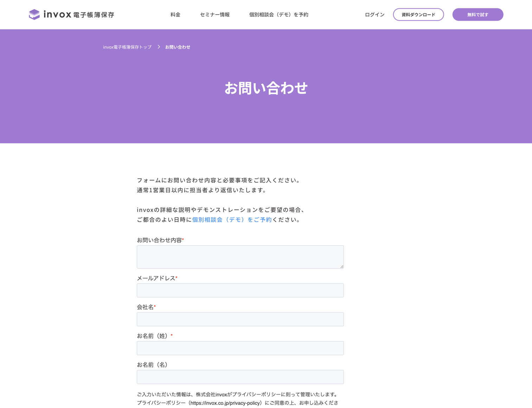Open 個別相談会（デモ）を予約 from the navigation

coord(278,14)
